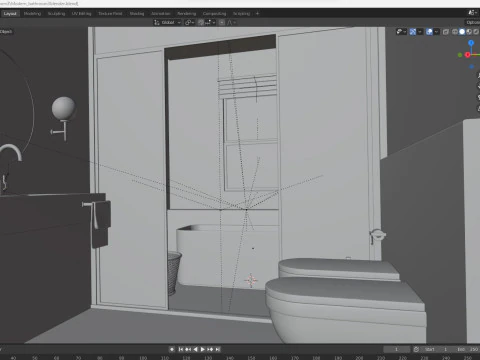Select material preview viewport shading
The width and height of the screenshot is (480, 360).
pyautogui.click(x=469, y=32)
